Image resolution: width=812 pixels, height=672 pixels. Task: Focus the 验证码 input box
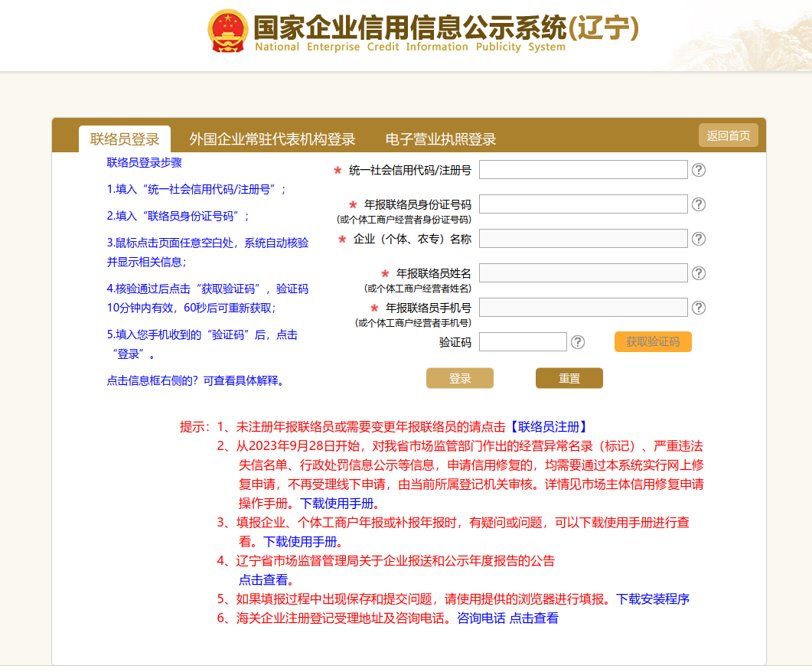point(523,342)
